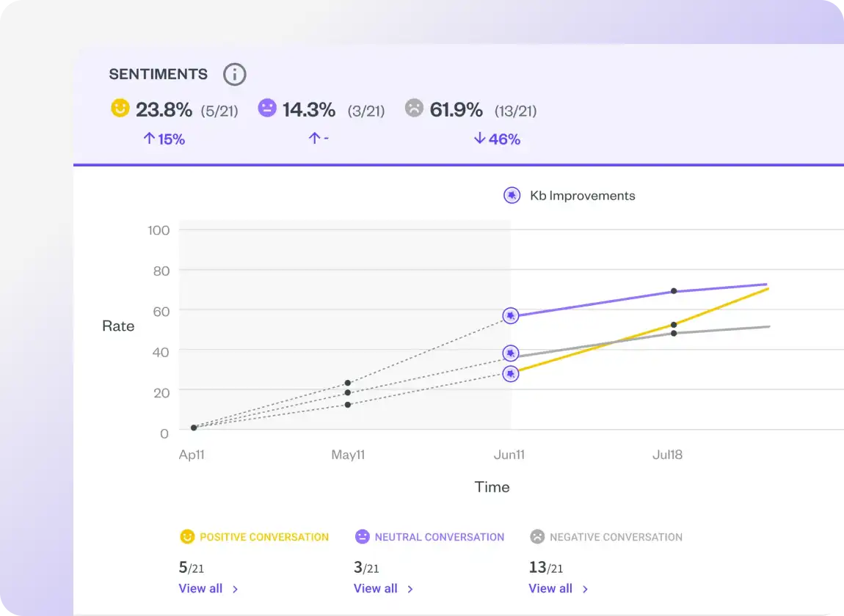Click the 15% increase indicator
844x616 pixels.
point(164,139)
